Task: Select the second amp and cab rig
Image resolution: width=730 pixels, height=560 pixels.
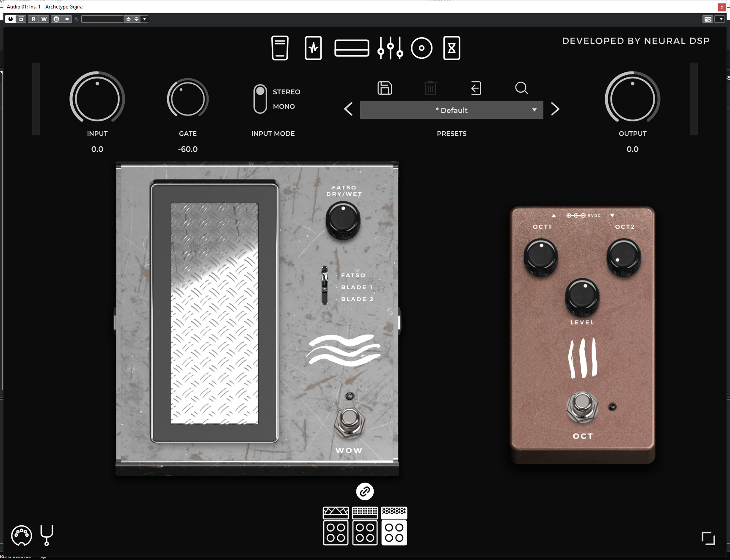Action: (x=365, y=526)
